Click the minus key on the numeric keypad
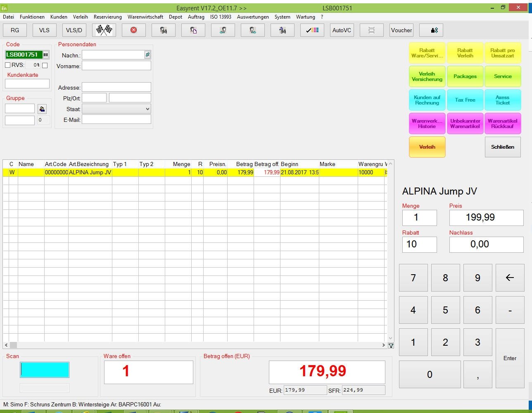Viewport: 532px width, 413px height. (x=510, y=310)
